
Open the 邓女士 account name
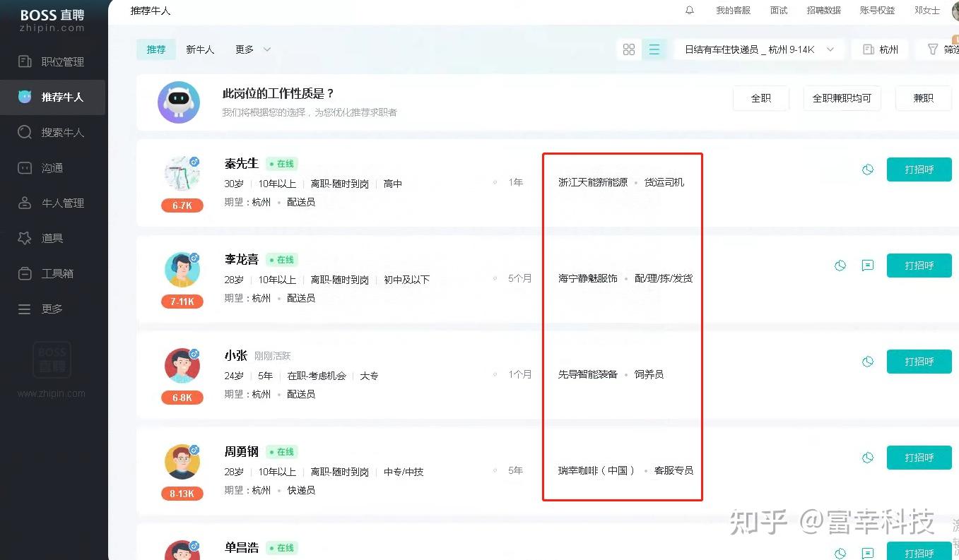(x=927, y=11)
